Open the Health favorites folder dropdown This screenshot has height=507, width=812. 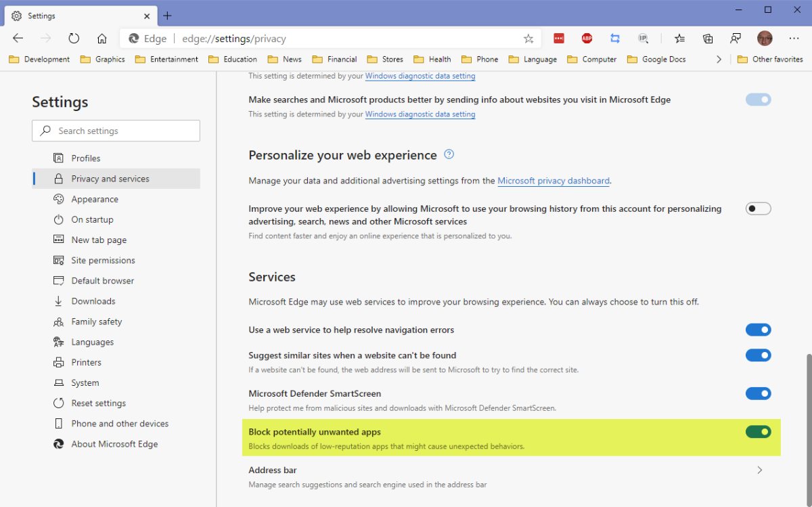(x=432, y=59)
